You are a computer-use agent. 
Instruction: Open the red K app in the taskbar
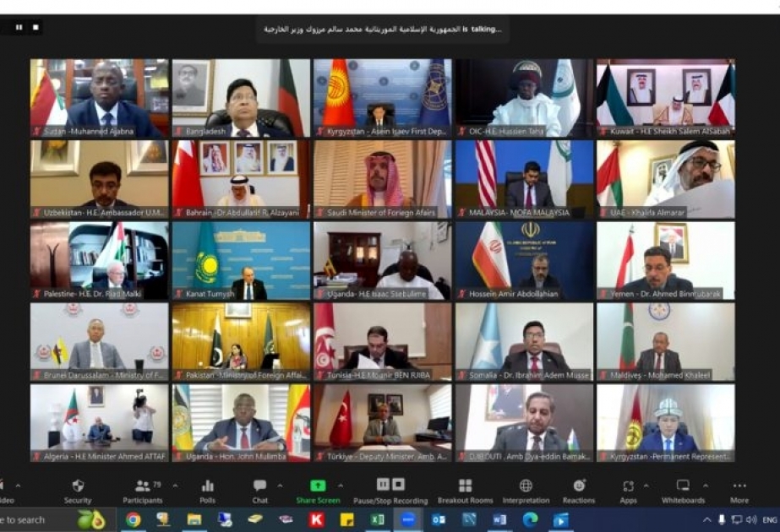click(x=316, y=519)
